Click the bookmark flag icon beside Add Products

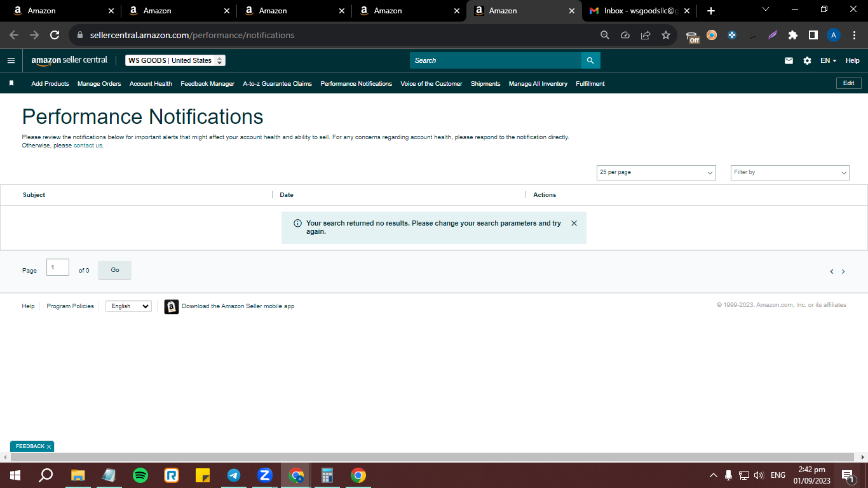pyautogui.click(x=11, y=83)
